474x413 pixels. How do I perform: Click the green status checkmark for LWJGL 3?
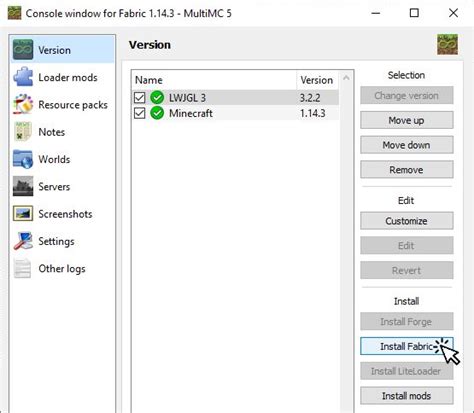(157, 98)
